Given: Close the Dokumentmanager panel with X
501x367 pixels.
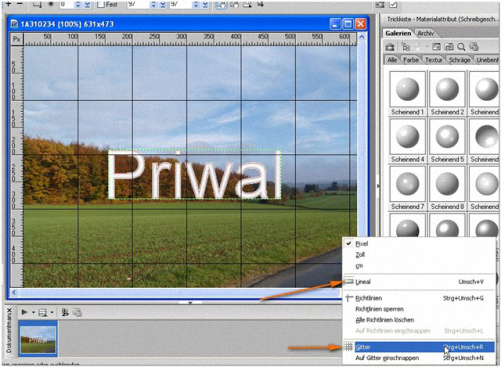Looking at the screenshot, I should point(9,310).
